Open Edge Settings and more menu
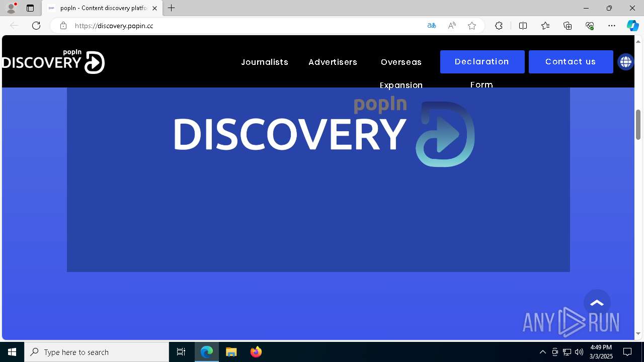644x362 pixels. tap(612, 26)
